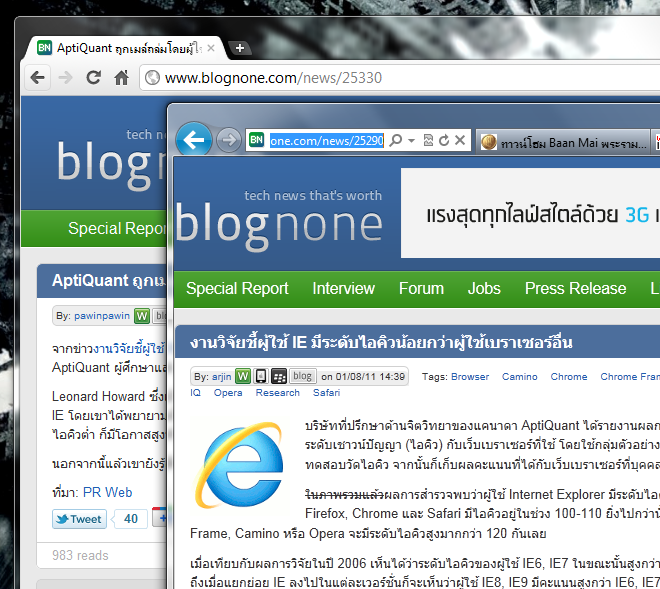Click 'on 01/08/11 14:39' date text
This screenshot has width=660, height=589.
click(363, 376)
